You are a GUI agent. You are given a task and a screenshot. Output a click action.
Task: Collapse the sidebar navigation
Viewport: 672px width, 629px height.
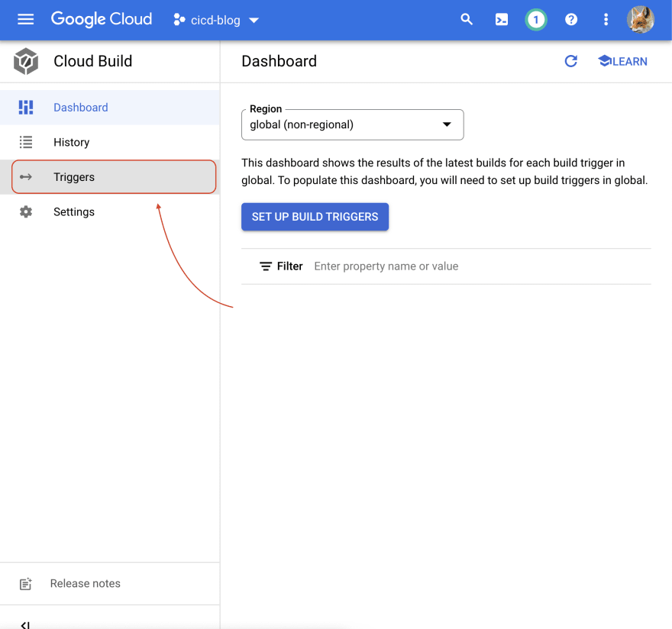point(26,624)
